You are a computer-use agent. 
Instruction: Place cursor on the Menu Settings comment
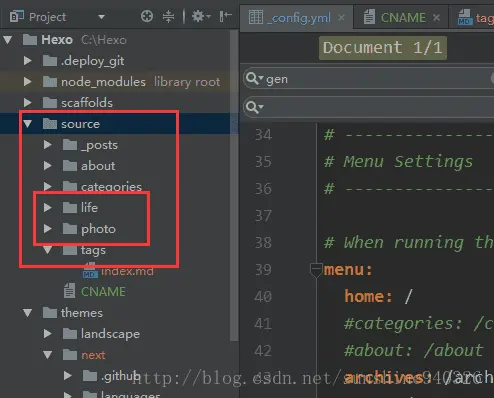tap(398, 162)
